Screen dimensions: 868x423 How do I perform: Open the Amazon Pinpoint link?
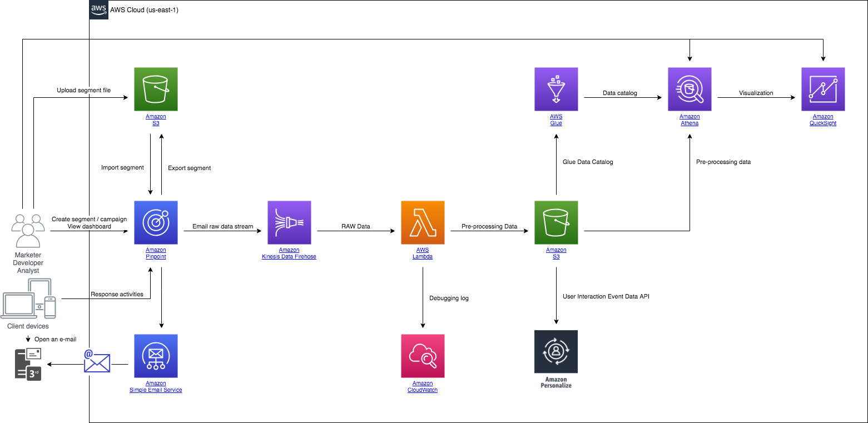[156, 253]
